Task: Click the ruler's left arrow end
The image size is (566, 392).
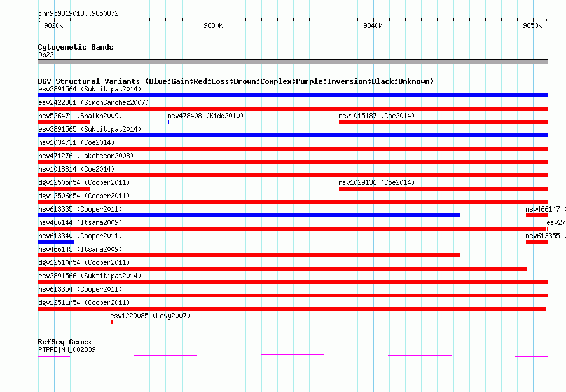Action: pyautogui.click(x=39, y=20)
